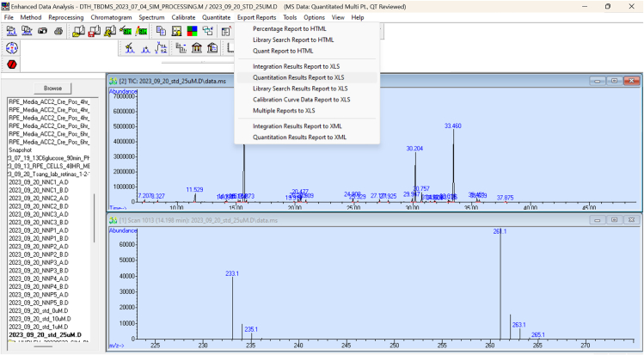Screen dimensions: 644x355
Task: Open the Calibrate menu
Action: [x=183, y=17]
